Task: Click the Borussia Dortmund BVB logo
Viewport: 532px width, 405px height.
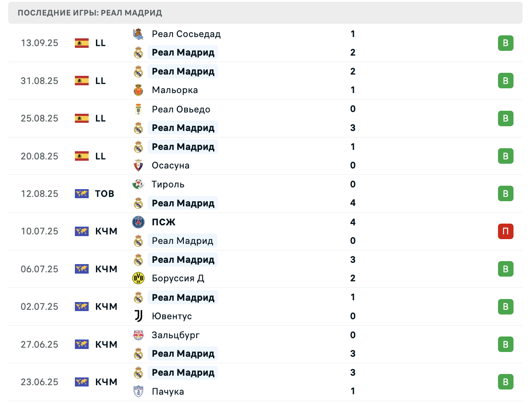Action: pyautogui.click(x=138, y=278)
